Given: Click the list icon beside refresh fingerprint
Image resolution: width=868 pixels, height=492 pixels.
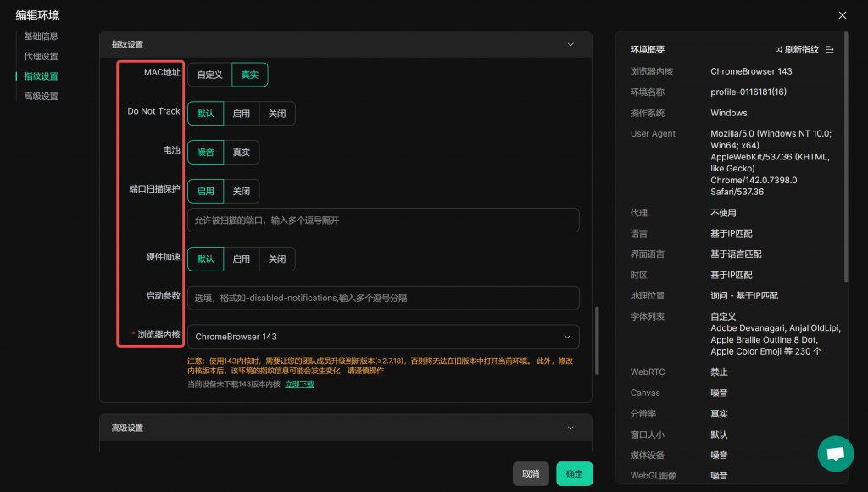Looking at the screenshot, I should [830, 50].
